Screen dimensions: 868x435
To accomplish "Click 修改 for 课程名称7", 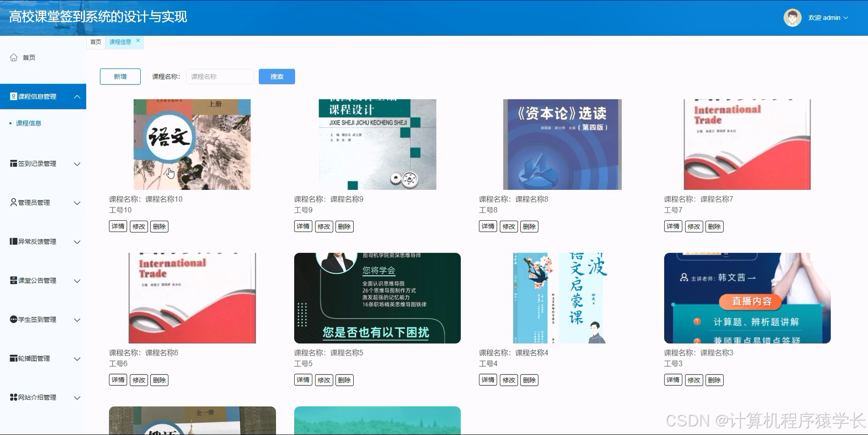I will coord(694,227).
